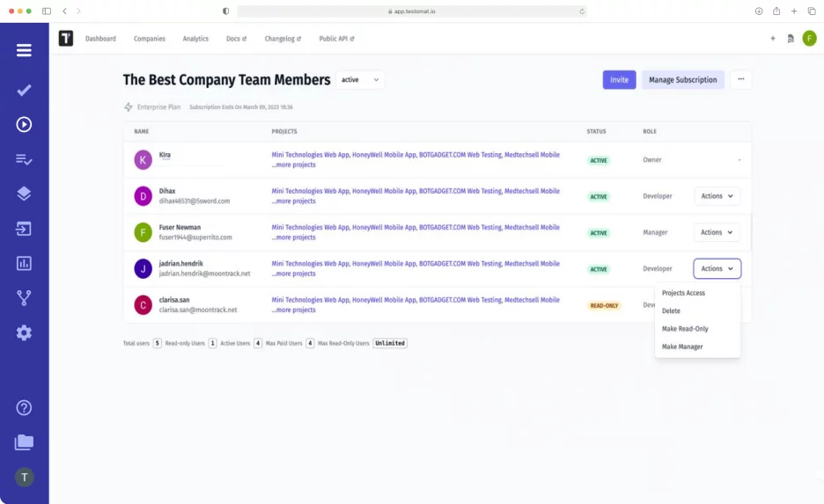The image size is (824, 504).
Task: Open the Companies tab in top navigation
Action: (150, 39)
